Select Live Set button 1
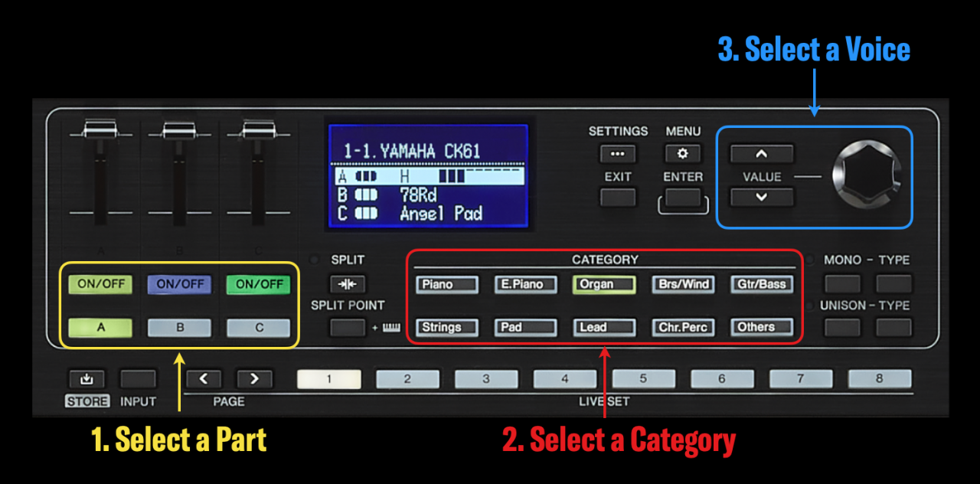 point(328,378)
